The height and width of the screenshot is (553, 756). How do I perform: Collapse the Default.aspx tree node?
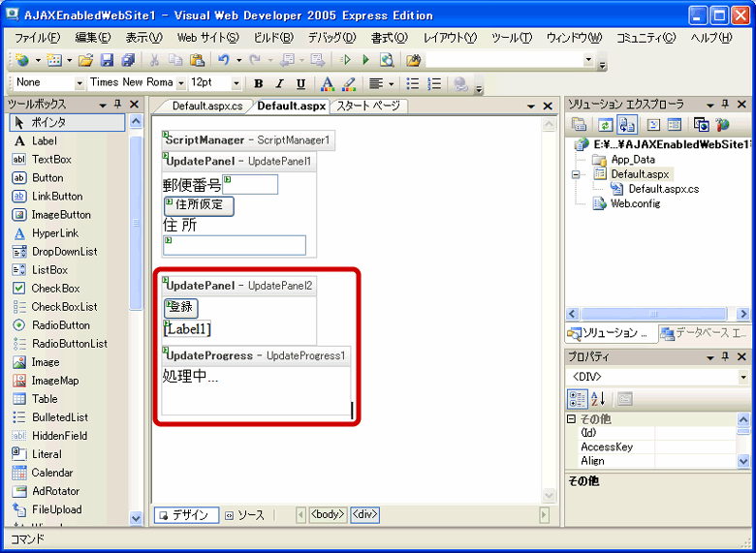pos(576,175)
